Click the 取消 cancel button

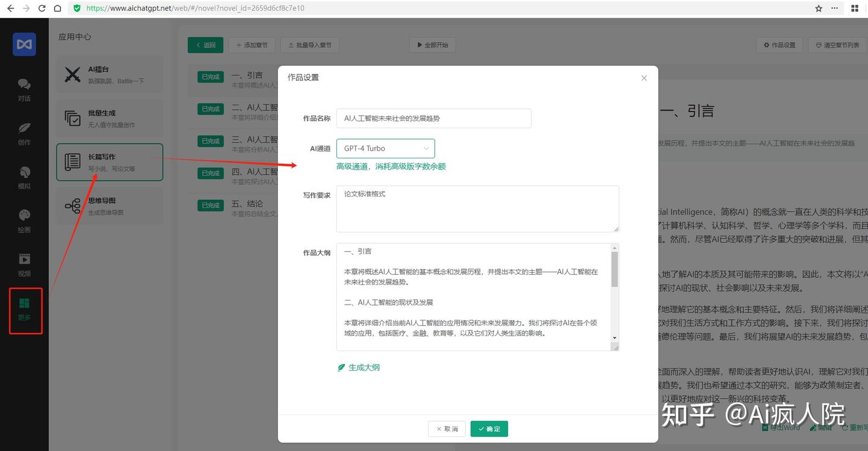point(447,429)
